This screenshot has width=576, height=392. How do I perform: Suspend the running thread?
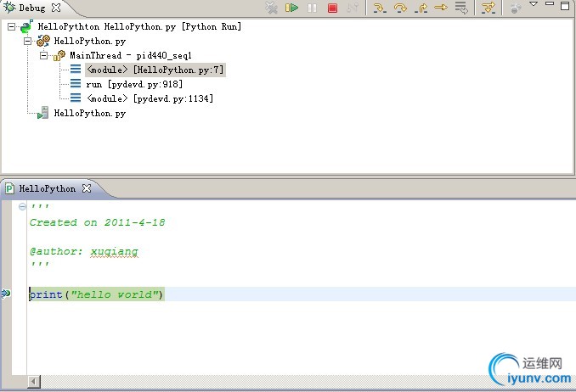(312, 8)
